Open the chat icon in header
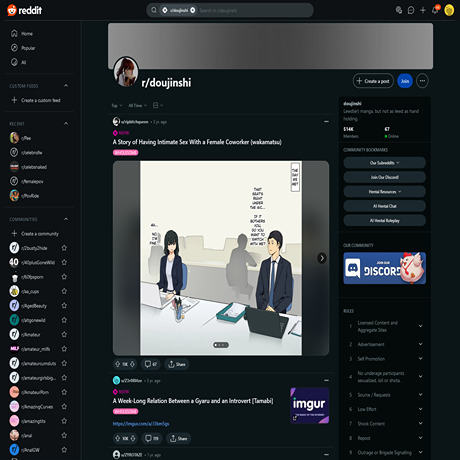This screenshot has height=460, width=460. pyautogui.click(x=411, y=10)
